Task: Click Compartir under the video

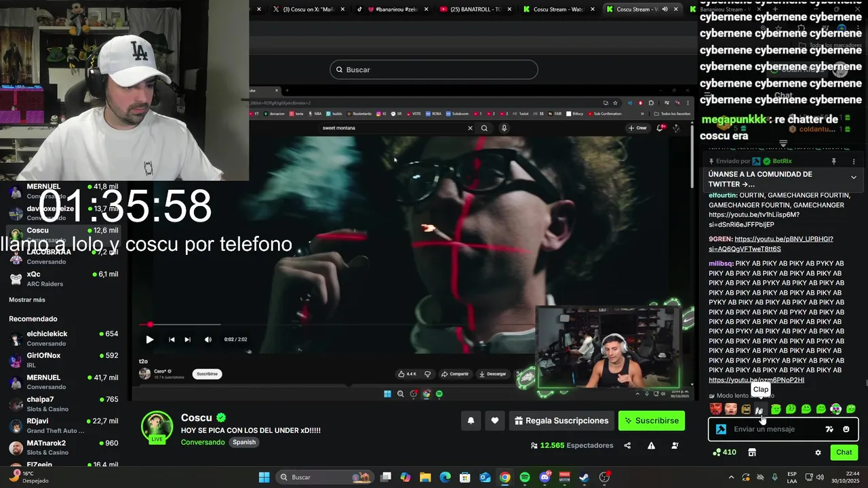Action: tap(455, 373)
